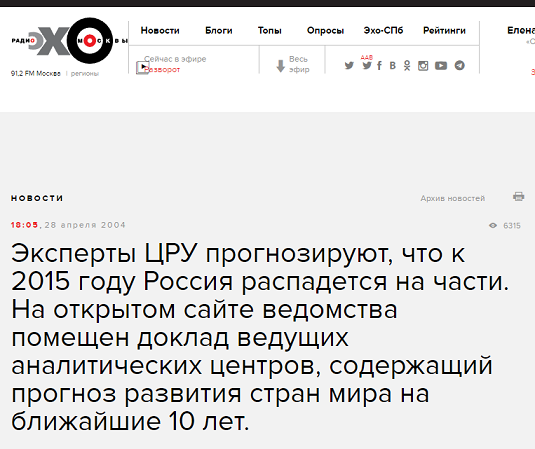The height and width of the screenshot is (449, 535).
Task: Open the Архив новостей link
Action: coord(452,198)
